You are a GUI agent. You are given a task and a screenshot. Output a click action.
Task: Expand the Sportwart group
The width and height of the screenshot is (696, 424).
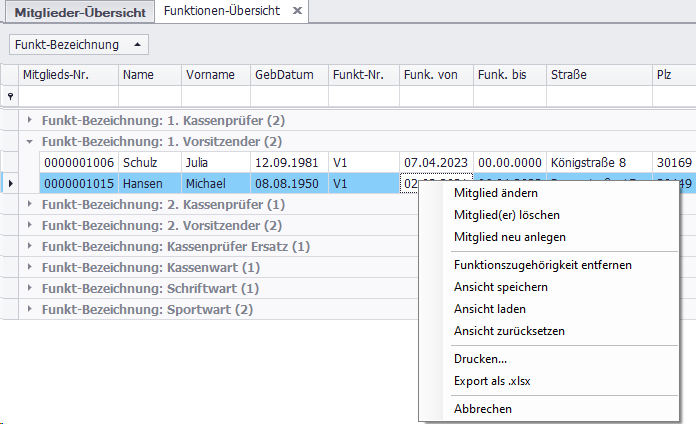pyautogui.click(x=30, y=309)
